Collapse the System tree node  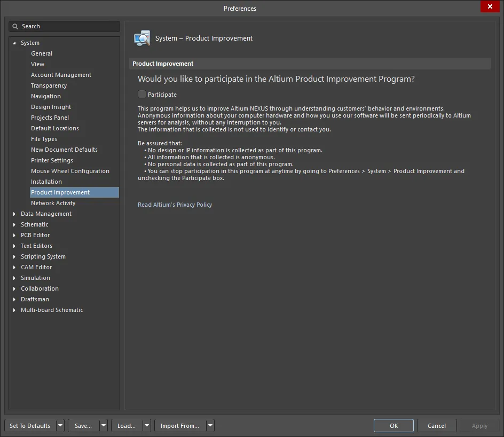click(x=14, y=43)
